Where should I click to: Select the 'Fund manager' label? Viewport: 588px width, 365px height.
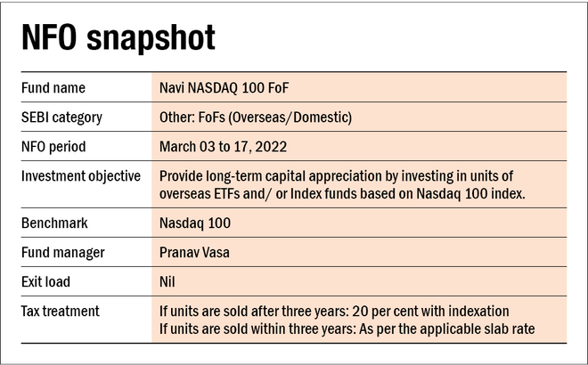61,253
